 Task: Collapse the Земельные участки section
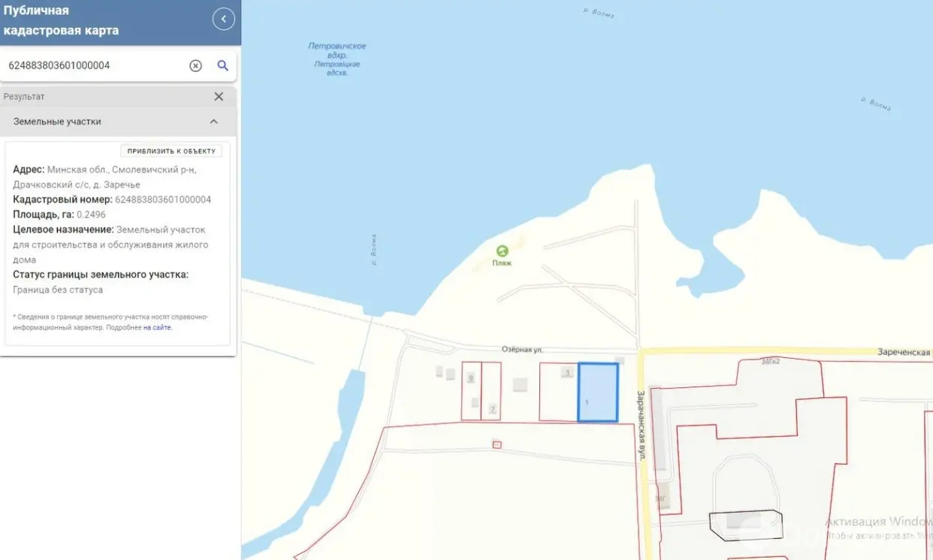coord(213,122)
